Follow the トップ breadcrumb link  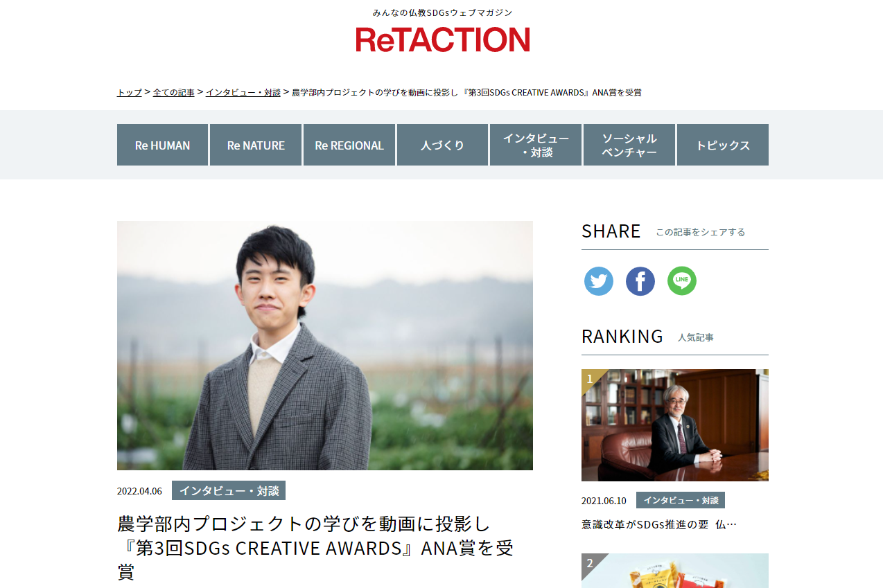(x=130, y=92)
